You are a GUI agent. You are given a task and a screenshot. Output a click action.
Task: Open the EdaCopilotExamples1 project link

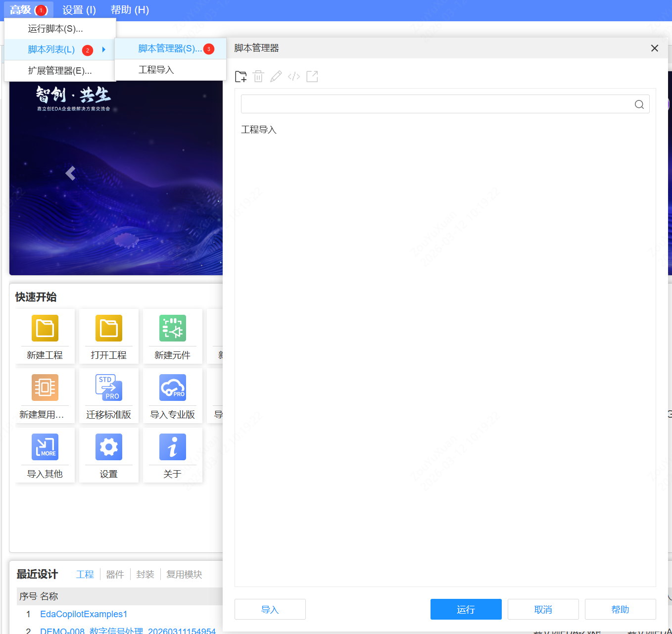(83, 614)
